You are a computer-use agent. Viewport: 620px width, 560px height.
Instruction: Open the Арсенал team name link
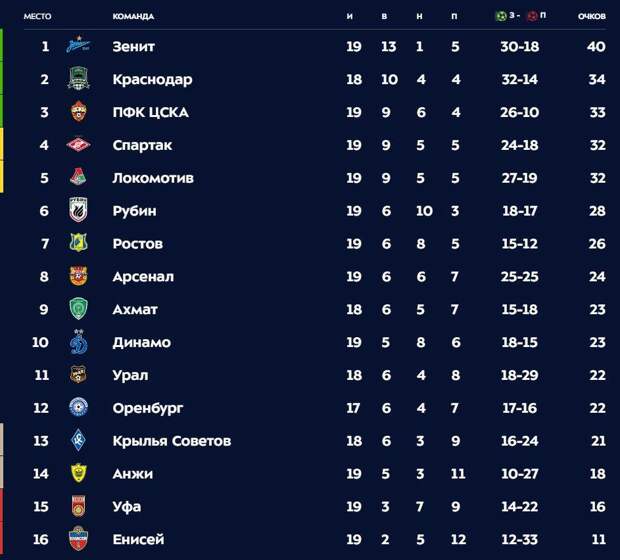143,276
